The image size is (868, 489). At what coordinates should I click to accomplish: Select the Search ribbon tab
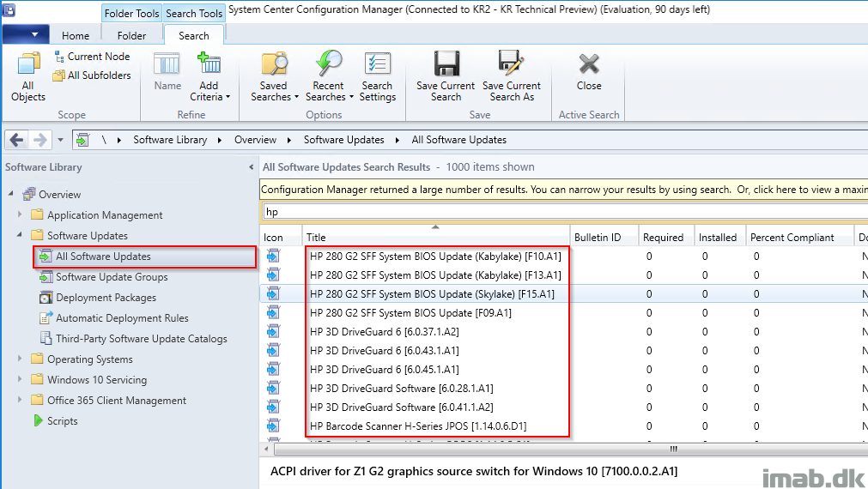[x=194, y=35]
